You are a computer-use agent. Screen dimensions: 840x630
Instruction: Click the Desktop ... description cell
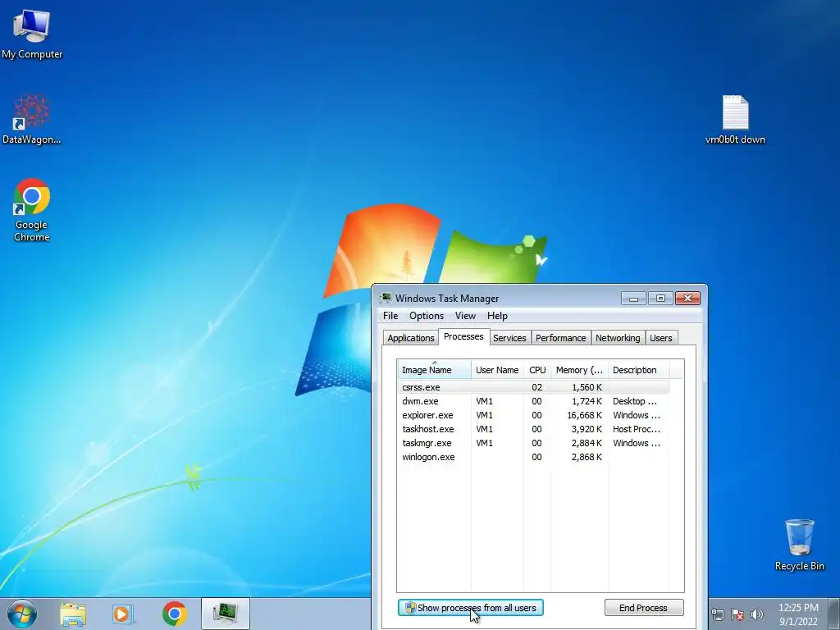(x=635, y=401)
